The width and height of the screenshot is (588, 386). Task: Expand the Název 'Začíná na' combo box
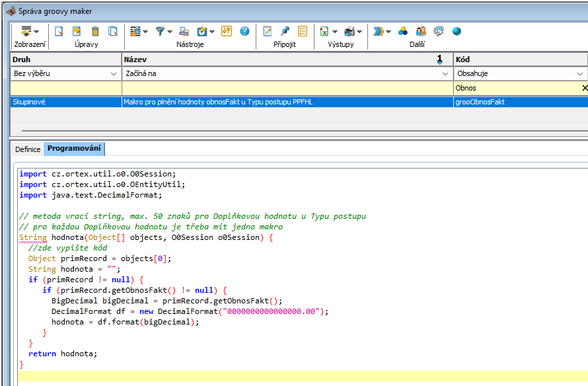pyautogui.click(x=445, y=74)
